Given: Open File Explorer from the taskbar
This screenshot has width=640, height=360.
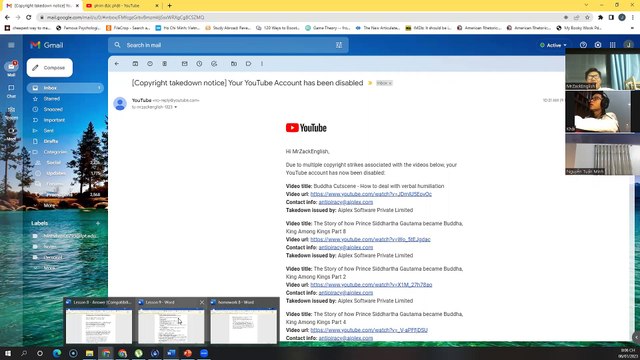Looking at the screenshot, I should point(89,353).
